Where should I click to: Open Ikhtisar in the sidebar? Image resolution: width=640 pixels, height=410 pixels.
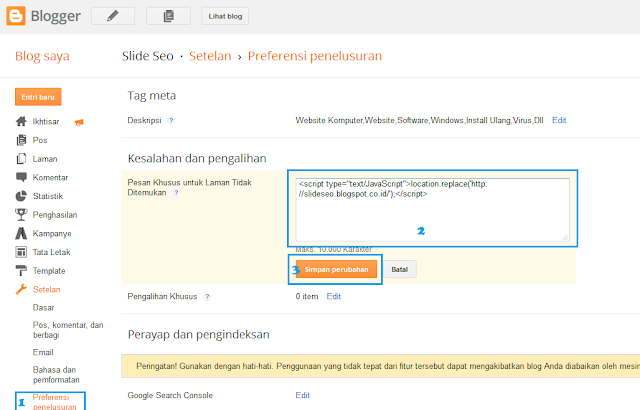click(x=46, y=122)
